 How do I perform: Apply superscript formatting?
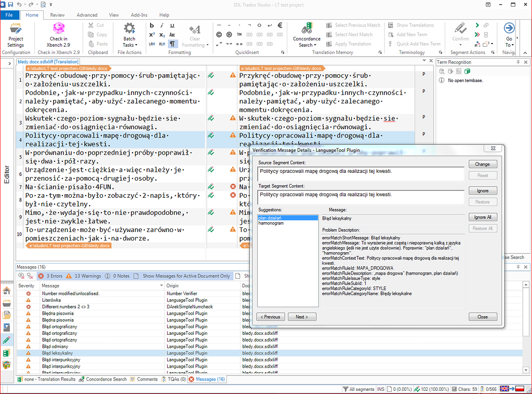[152, 35]
